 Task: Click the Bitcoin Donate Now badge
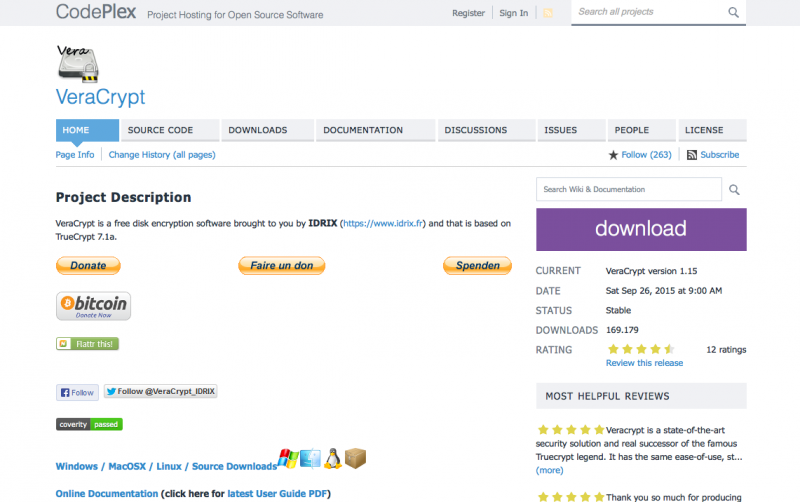pyautogui.click(x=93, y=305)
